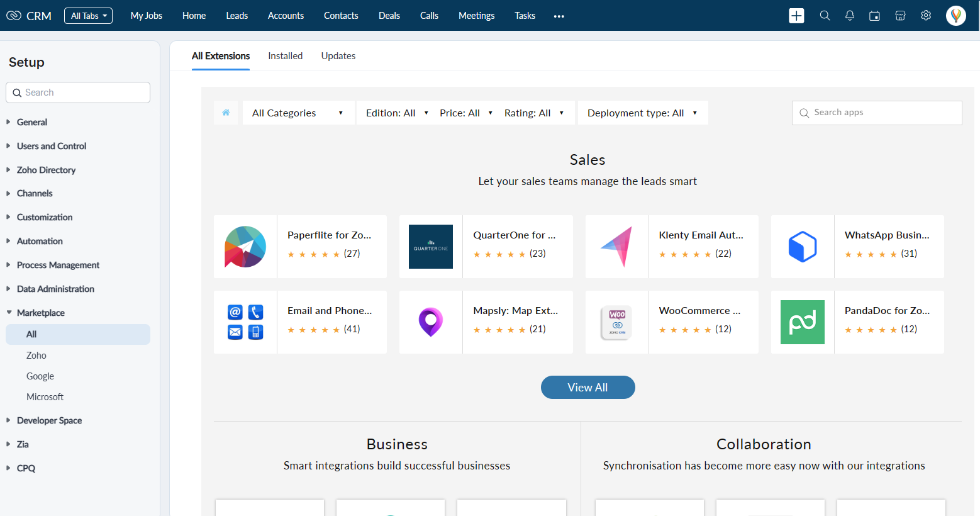
Task: Open the All Categories dropdown
Action: point(298,113)
